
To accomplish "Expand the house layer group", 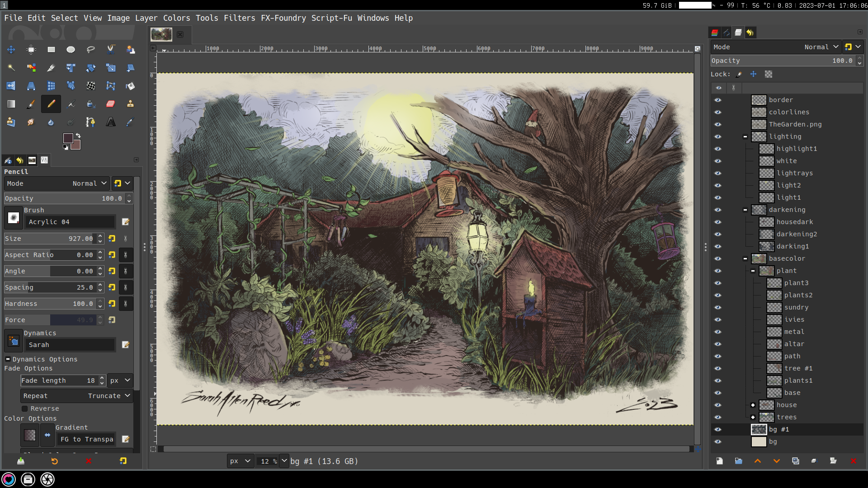I will click(x=753, y=405).
